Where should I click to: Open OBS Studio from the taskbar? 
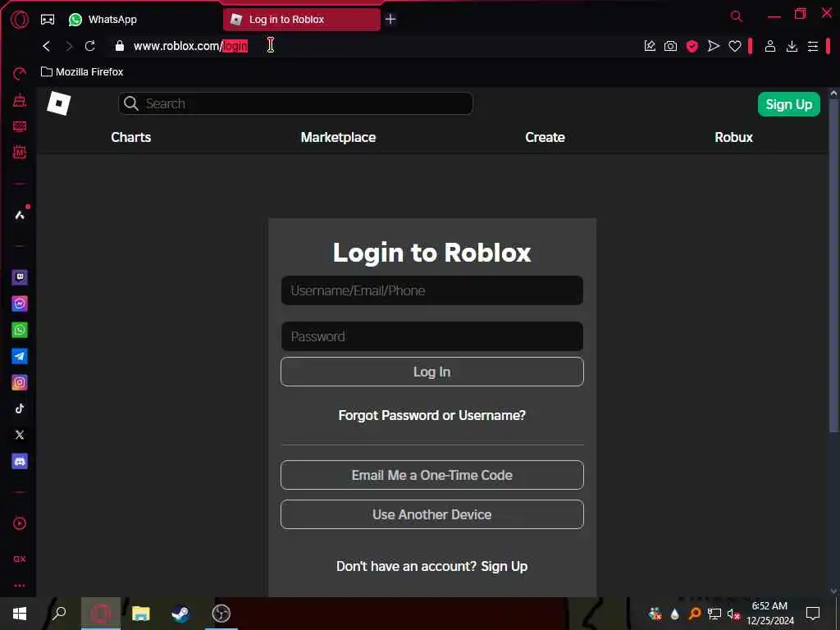coord(221,614)
